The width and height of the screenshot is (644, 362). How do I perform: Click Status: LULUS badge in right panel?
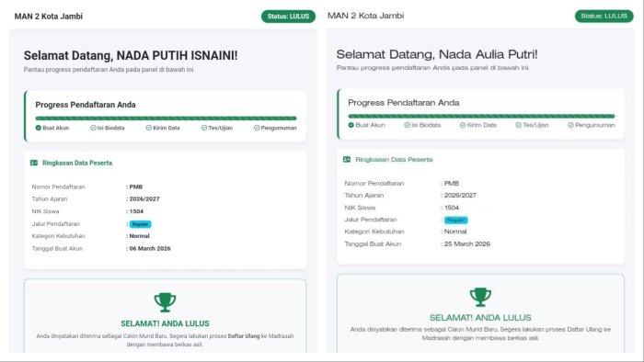point(604,16)
